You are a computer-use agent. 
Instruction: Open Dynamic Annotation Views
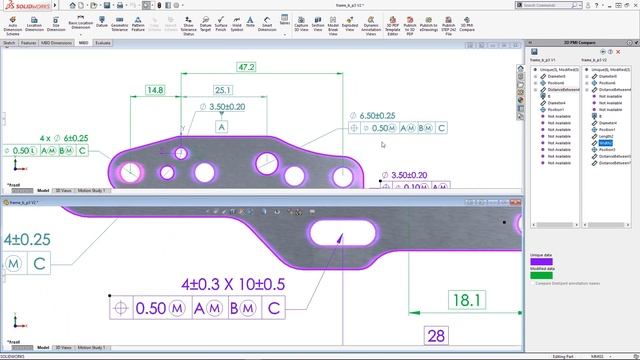point(371,26)
